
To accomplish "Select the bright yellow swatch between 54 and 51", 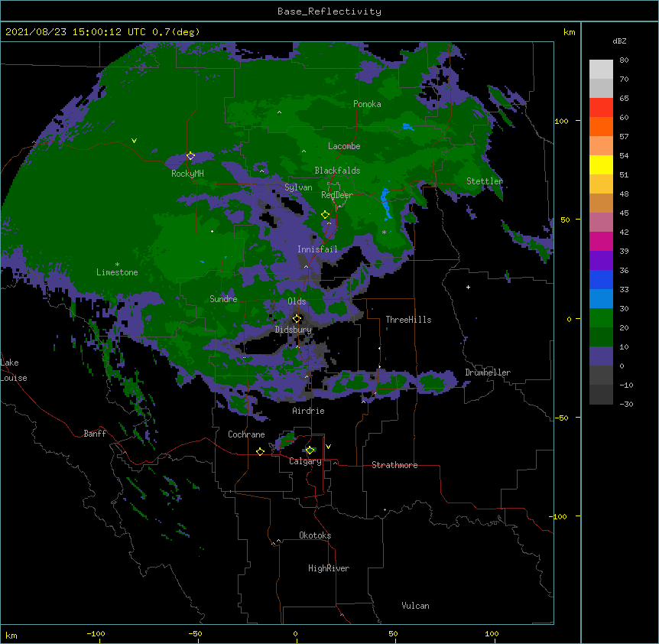I will click(x=601, y=164).
